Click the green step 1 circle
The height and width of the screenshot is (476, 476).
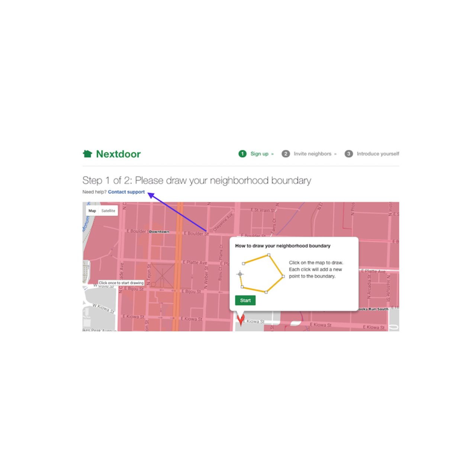(x=242, y=154)
